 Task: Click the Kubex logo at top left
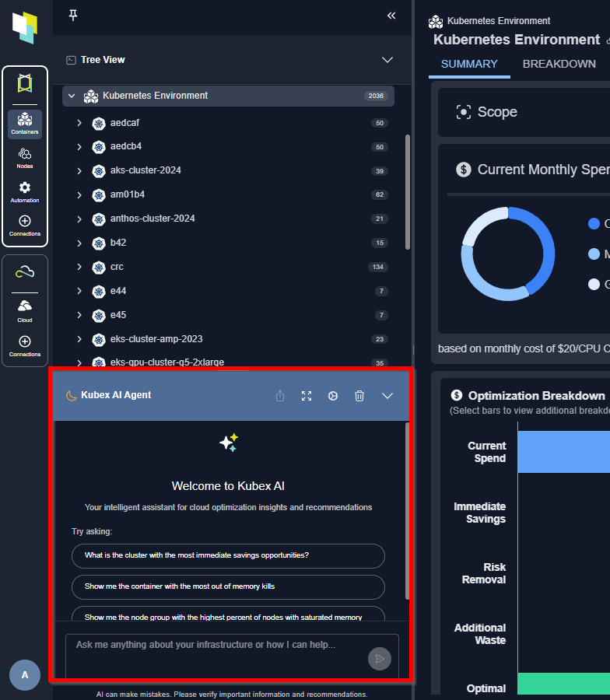25,28
